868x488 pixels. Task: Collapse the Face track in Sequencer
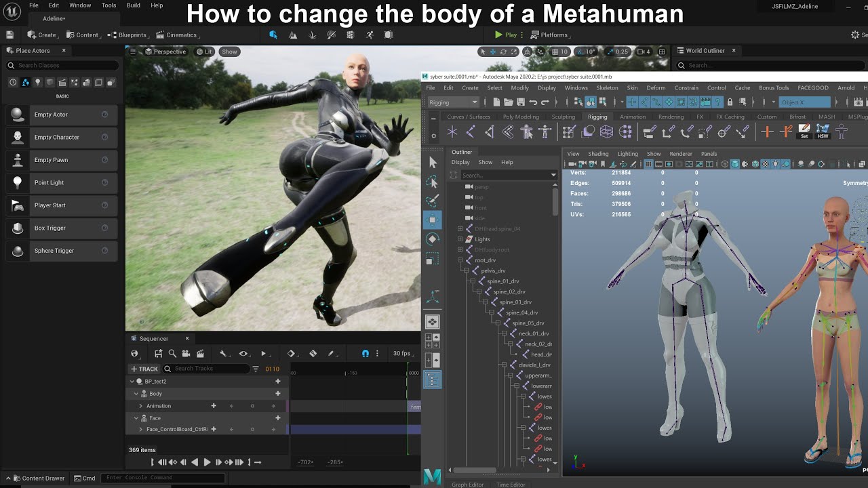coord(136,418)
